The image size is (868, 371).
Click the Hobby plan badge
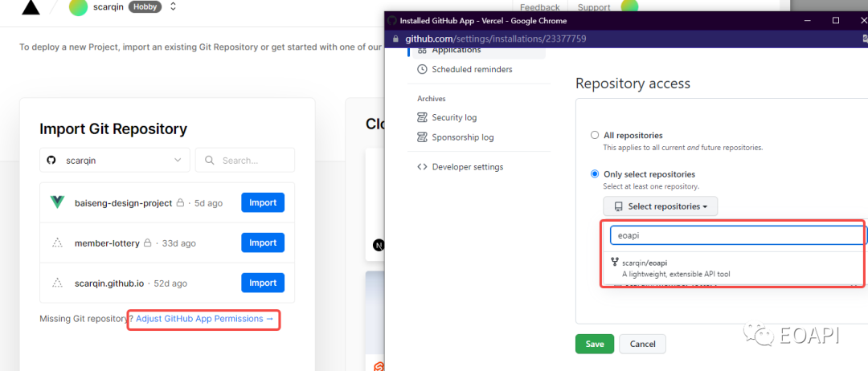click(145, 6)
